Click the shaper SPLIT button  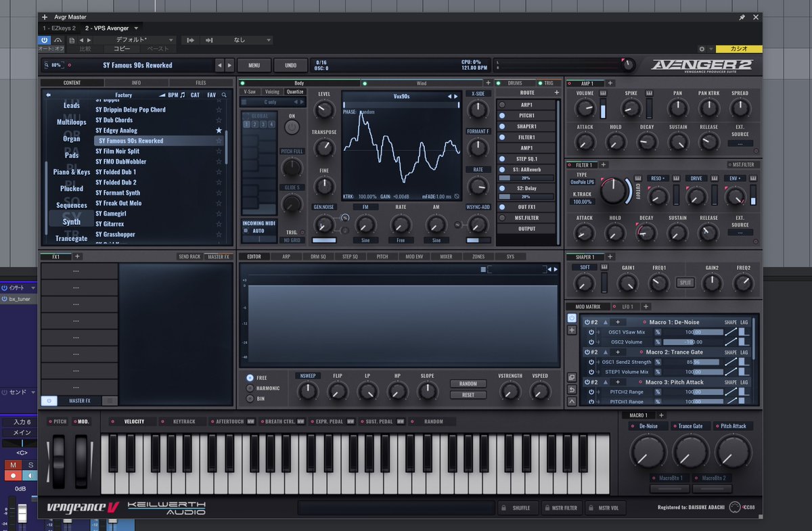685,283
